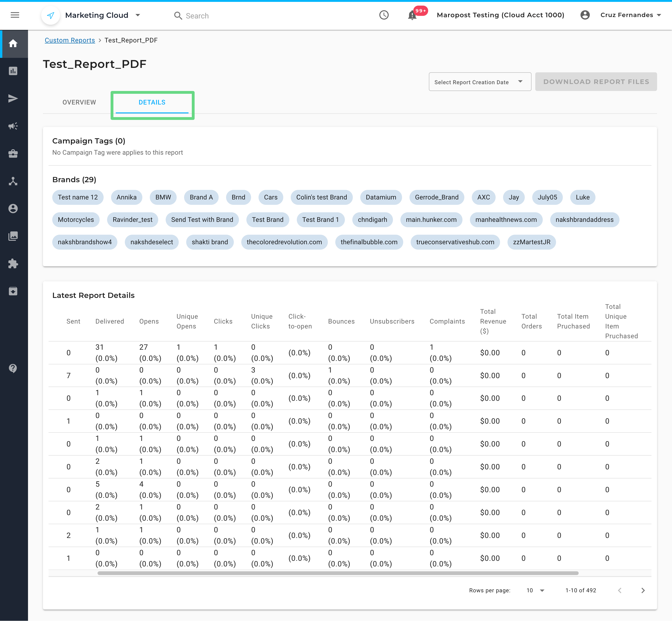This screenshot has height=621, width=672.
Task: Switch to the Overview tab
Action: point(79,102)
